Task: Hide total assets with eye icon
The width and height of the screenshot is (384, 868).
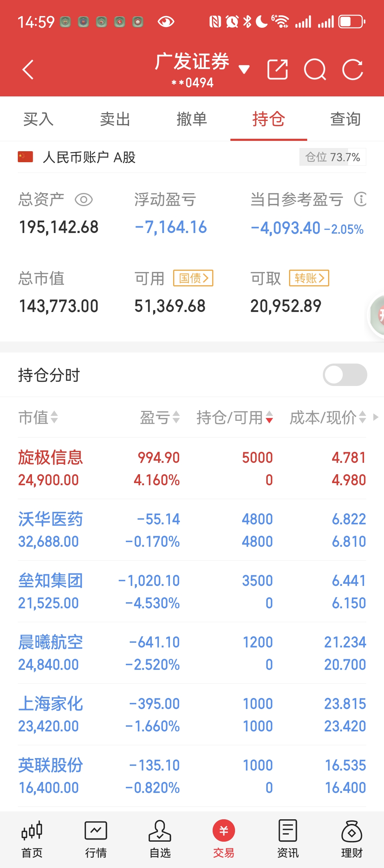Action: (84, 200)
